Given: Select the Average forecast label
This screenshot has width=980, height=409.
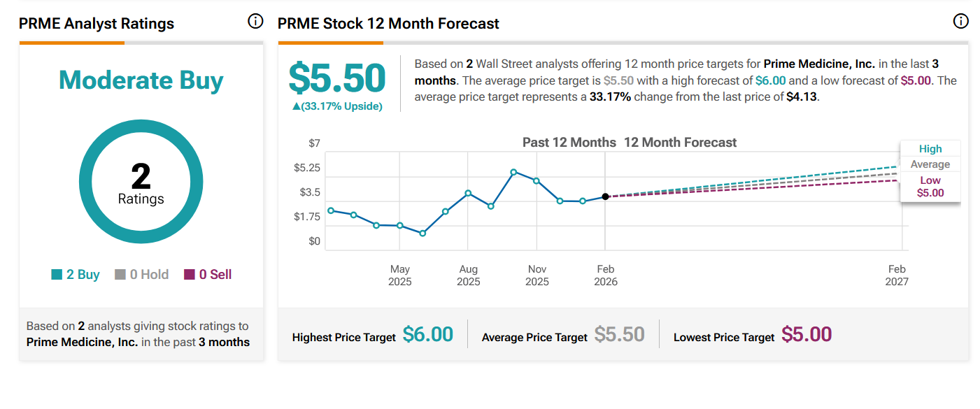Looking at the screenshot, I should coord(930,164).
